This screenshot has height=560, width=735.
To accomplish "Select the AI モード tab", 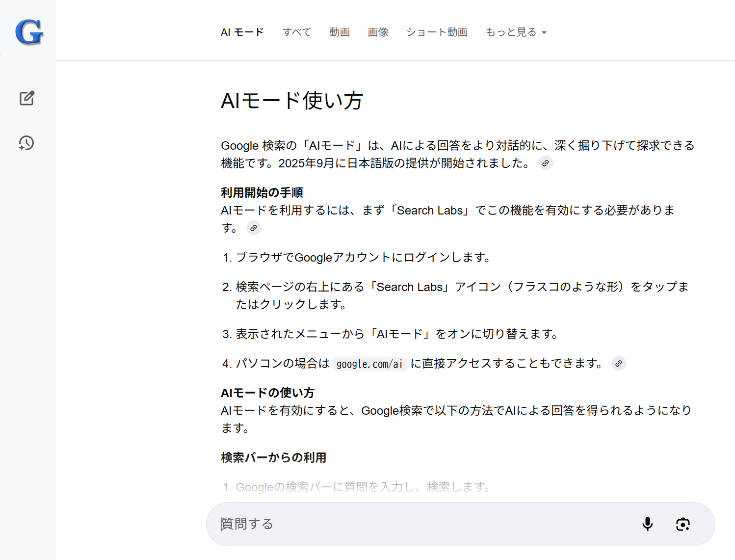I will click(x=242, y=32).
